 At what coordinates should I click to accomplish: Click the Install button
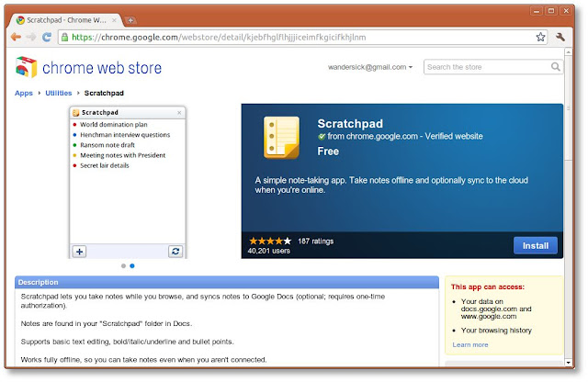(x=535, y=245)
